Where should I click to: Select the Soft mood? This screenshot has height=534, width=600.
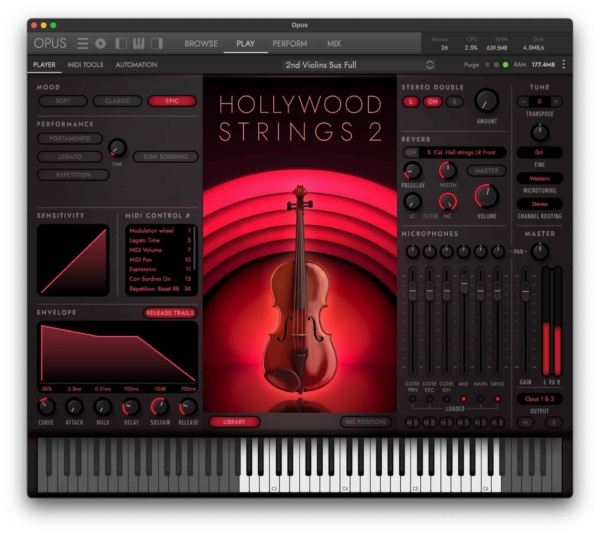63,101
